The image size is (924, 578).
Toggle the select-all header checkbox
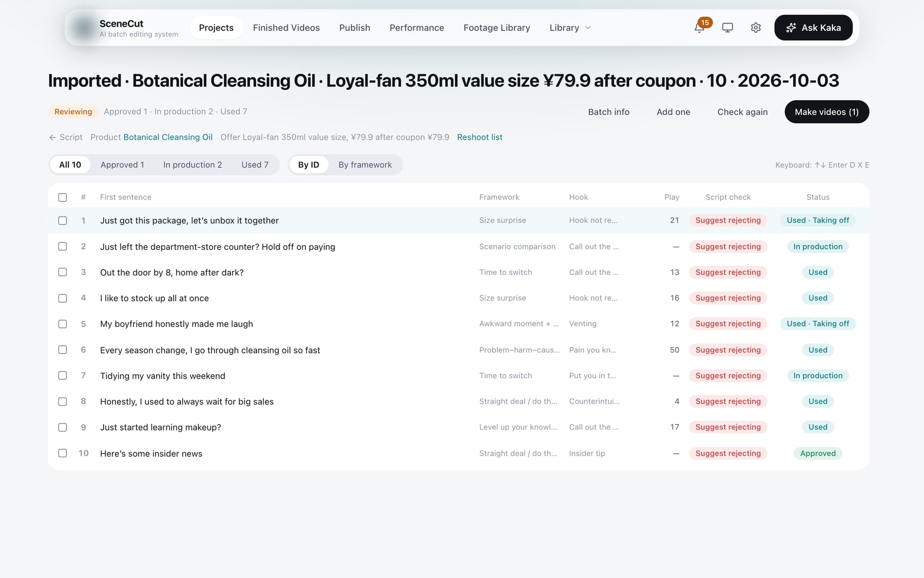[63, 197]
